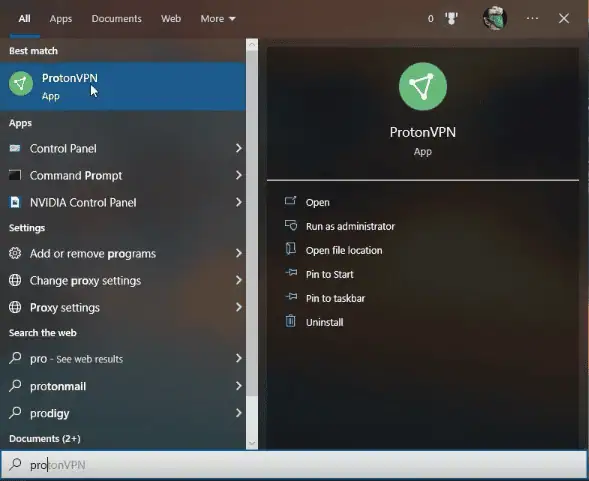Image resolution: width=589 pixels, height=481 pixels.
Task: Select pro - See web results
Action: click(123, 358)
